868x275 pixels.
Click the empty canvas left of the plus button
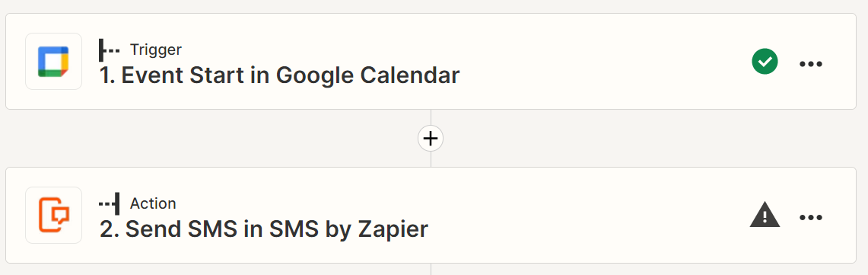tap(211, 138)
